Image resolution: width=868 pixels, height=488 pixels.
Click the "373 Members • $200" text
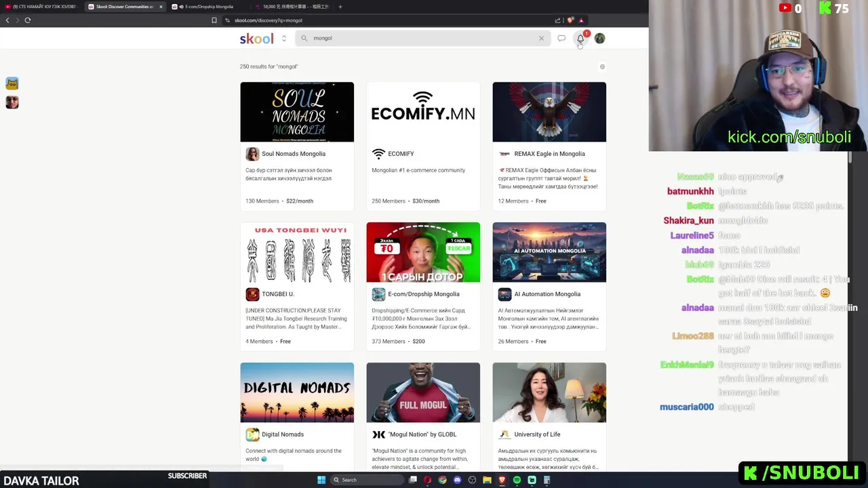[398, 342]
